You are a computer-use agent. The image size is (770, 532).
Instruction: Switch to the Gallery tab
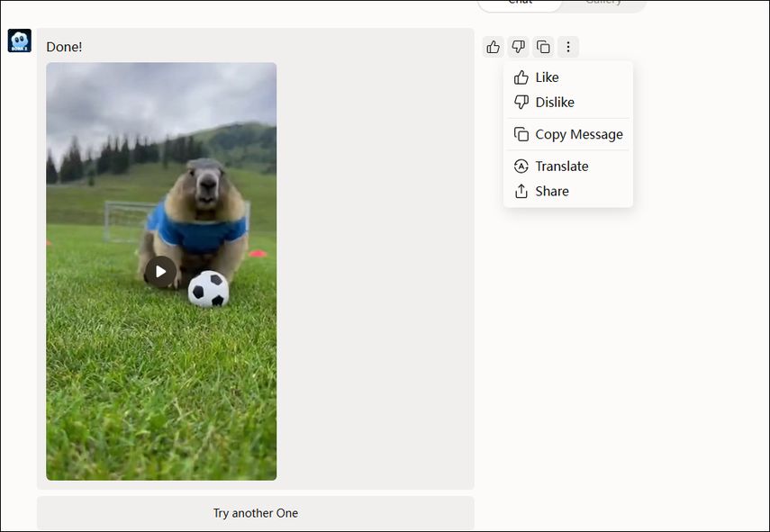(604, 3)
